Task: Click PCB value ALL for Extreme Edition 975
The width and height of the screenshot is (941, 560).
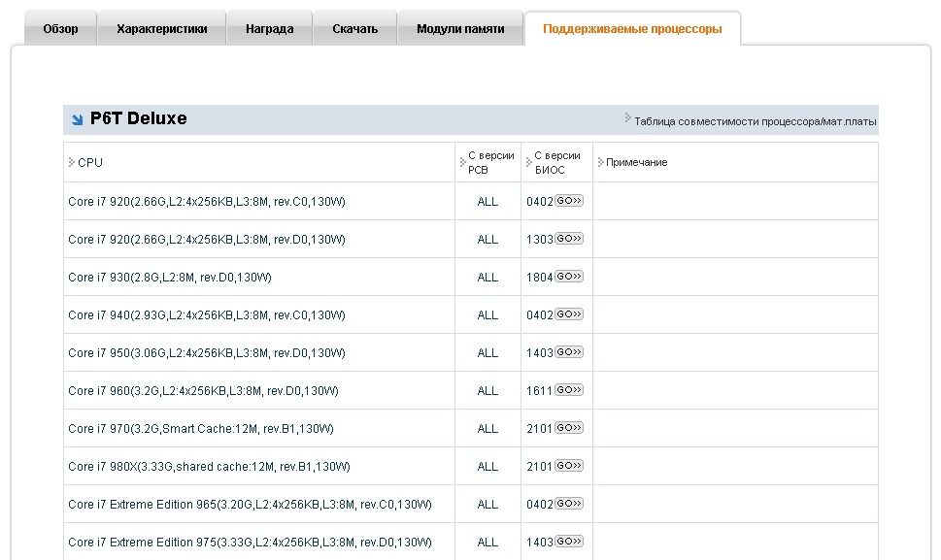Action: click(x=487, y=542)
